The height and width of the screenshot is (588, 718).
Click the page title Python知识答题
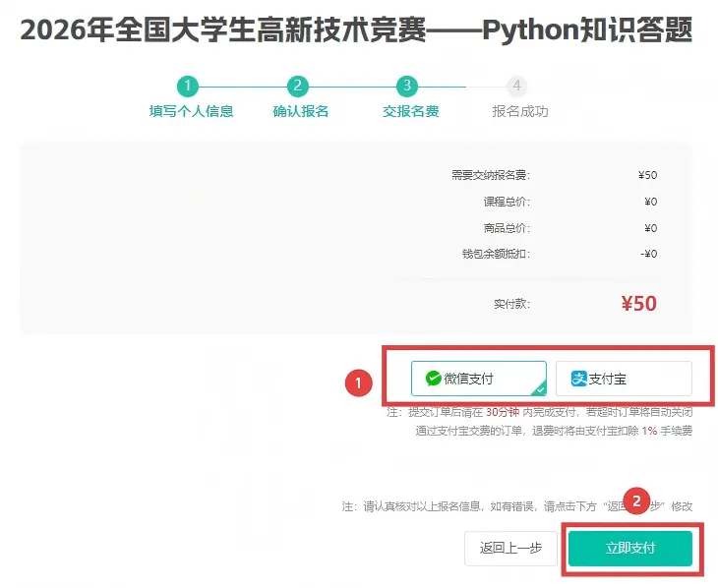[587, 29]
